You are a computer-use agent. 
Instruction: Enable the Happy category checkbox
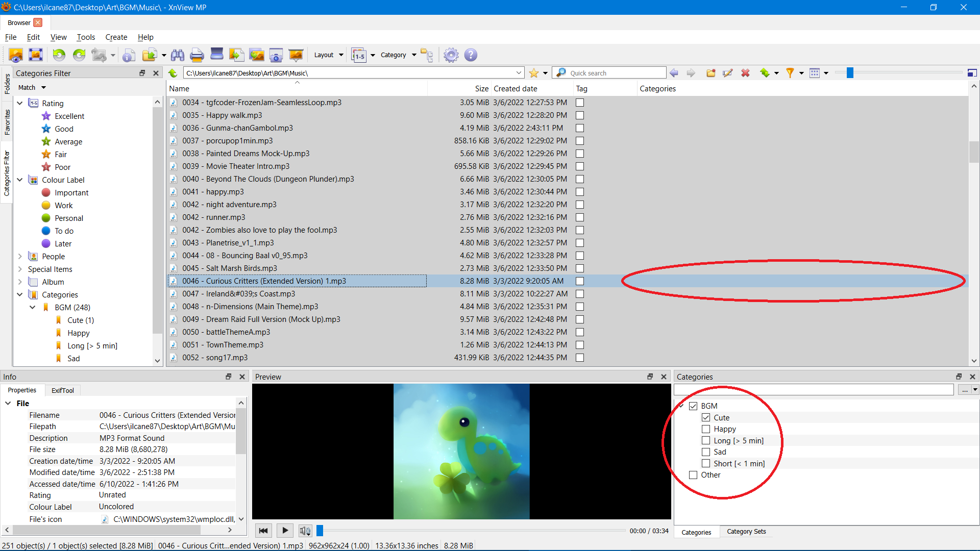(706, 429)
